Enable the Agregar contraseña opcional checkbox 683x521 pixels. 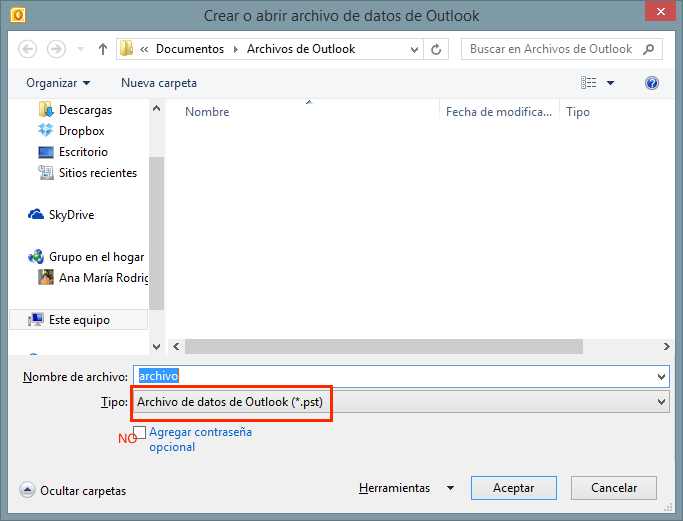(x=139, y=432)
